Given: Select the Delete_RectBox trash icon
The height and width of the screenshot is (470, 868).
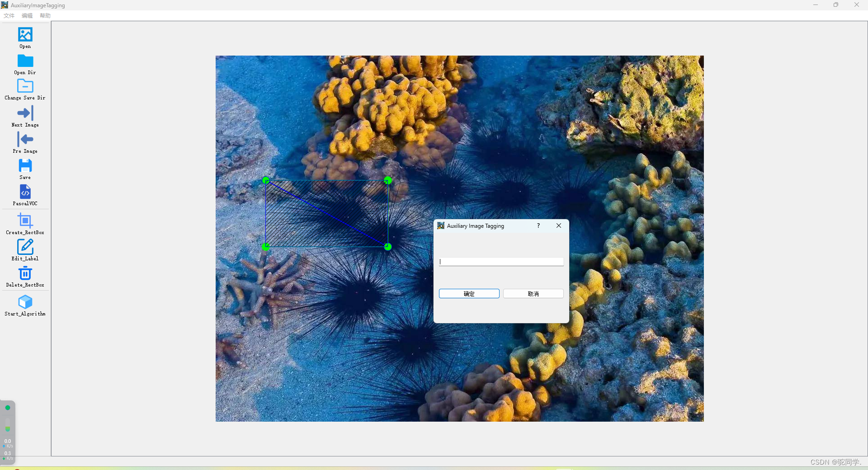Looking at the screenshot, I should click(x=25, y=273).
